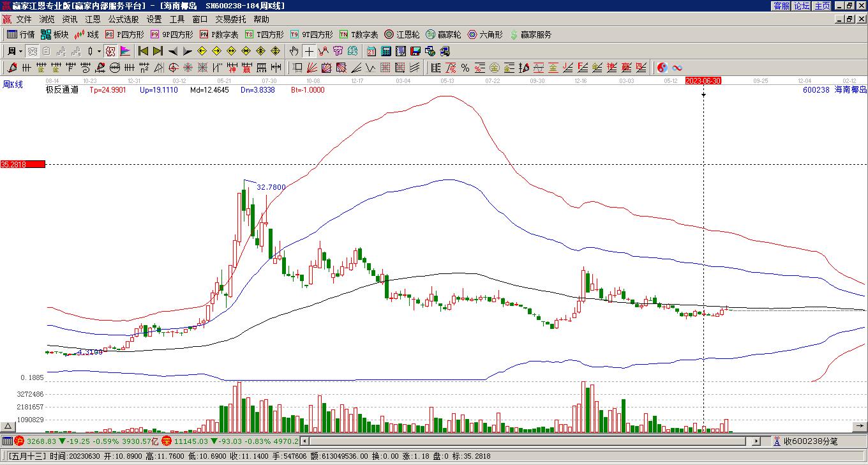Image resolution: width=868 pixels, height=465 pixels.
Task: Click the 收600238分笔 status entry
Action: (x=811, y=441)
